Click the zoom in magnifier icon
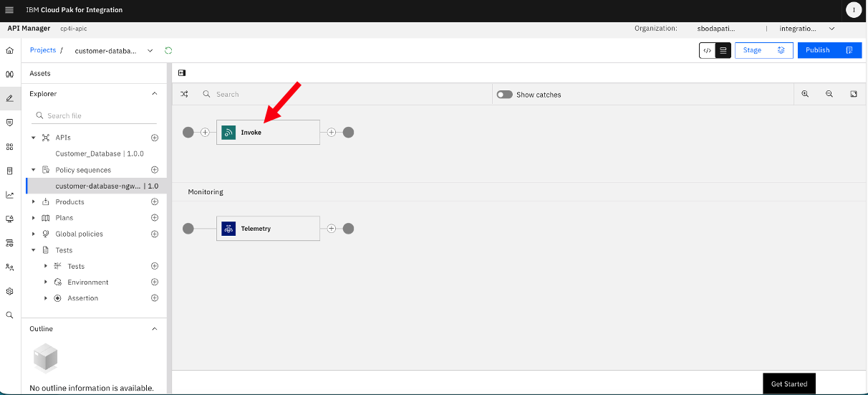Viewport: 868px width, 395px height. (805, 94)
